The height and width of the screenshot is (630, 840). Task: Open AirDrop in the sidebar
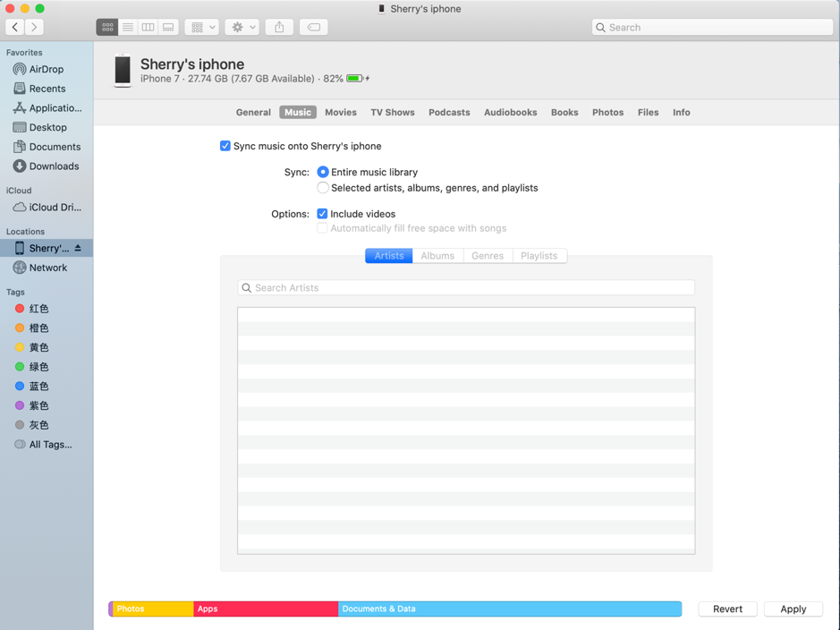pos(46,69)
